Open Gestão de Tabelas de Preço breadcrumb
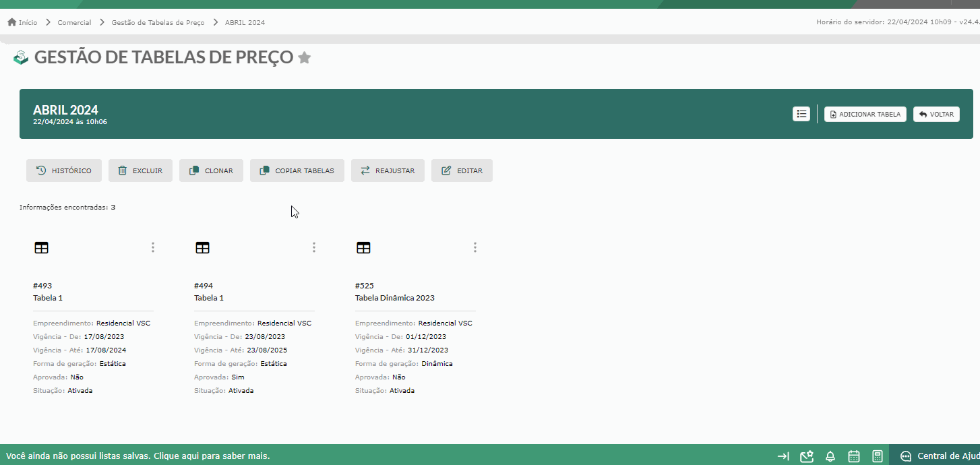This screenshot has width=980, height=465. tap(158, 22)
